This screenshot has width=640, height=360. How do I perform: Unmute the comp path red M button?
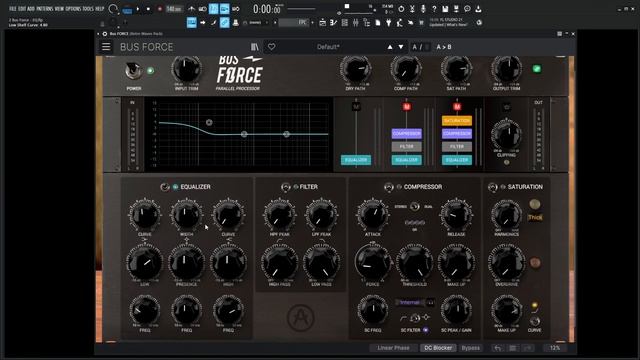[x=407, y=107]
